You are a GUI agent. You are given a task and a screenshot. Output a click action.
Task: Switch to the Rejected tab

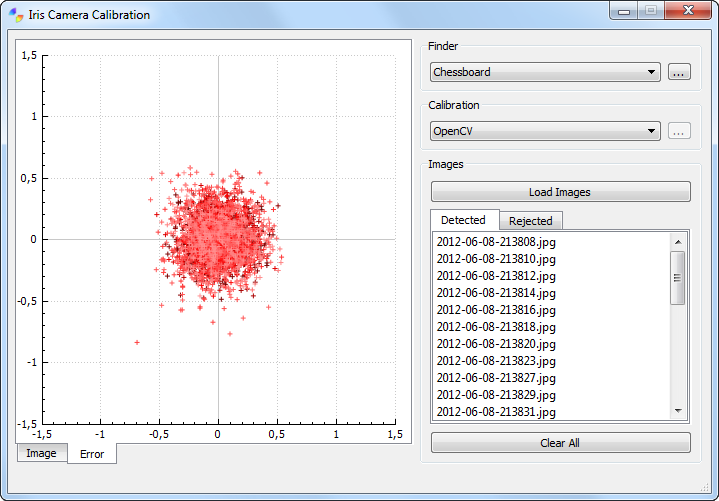click(x=531, y=221)
